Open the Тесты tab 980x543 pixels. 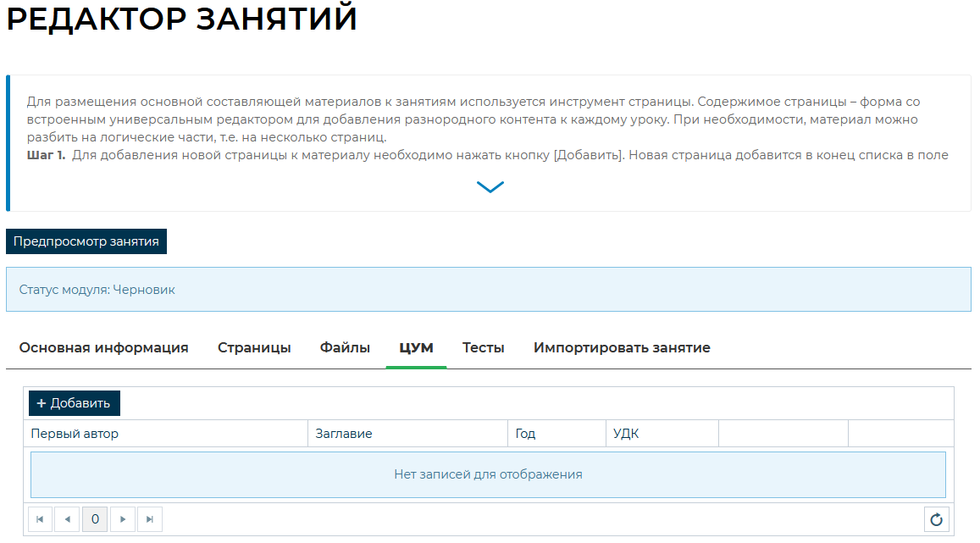coord(483,348)
